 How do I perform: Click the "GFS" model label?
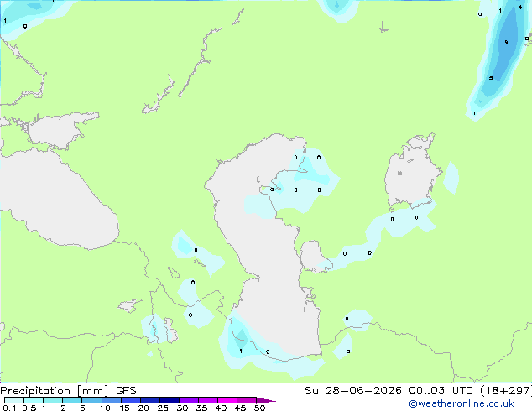126,391
